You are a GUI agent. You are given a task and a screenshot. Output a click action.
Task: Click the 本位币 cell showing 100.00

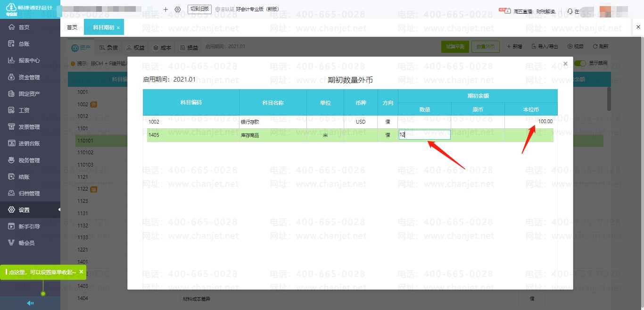531,122
